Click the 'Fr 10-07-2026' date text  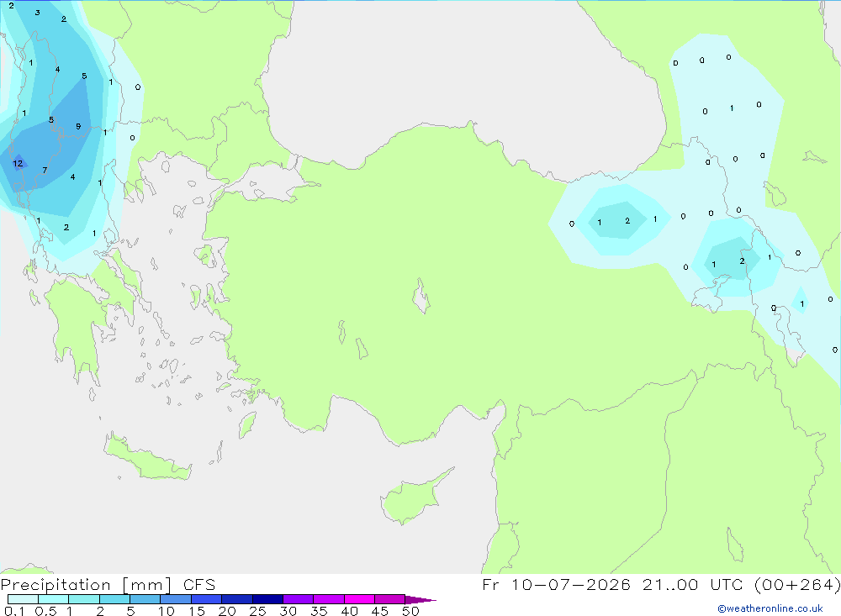point(556,584)
